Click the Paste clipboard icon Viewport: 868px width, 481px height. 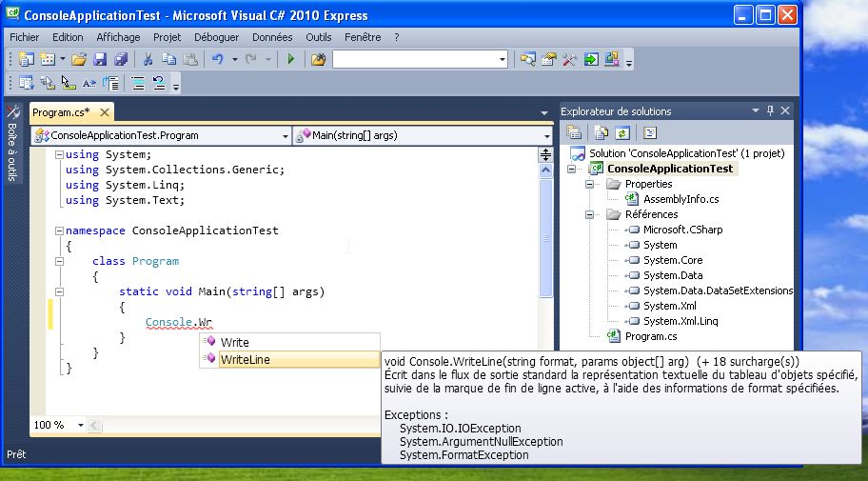click(x=190, y=59)
